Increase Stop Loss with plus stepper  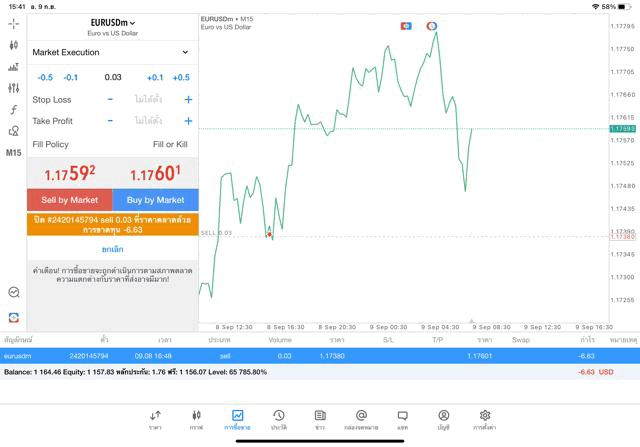point(188,100)
